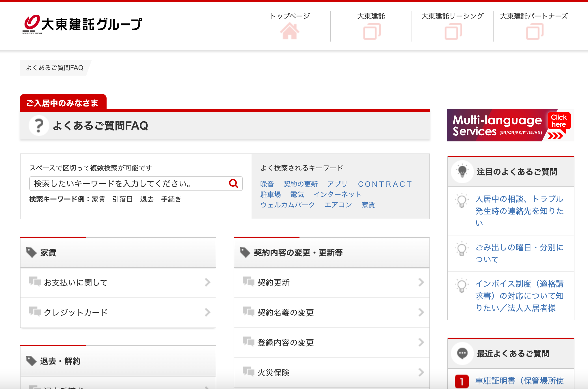The image size is (588, 389).
Task: Expand the 契約名義の変更 row chevron
Action: tap(421, 312)
